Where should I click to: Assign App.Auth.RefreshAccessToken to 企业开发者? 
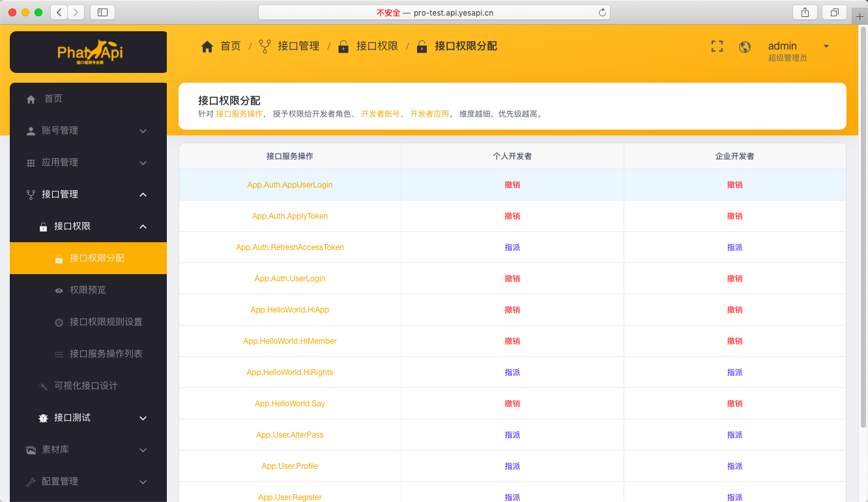pyautogui.click(x=734, y=247)
